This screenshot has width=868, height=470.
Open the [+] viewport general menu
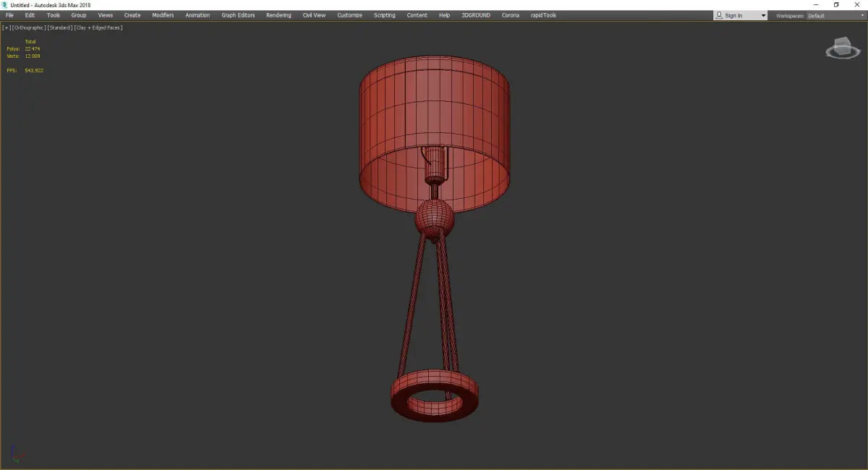pos(7,27)
